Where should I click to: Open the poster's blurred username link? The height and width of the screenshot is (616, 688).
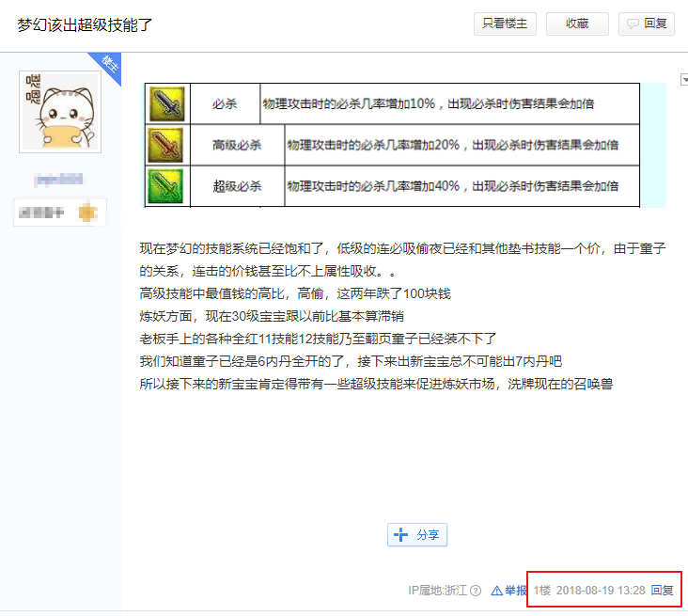click(59, 178)
